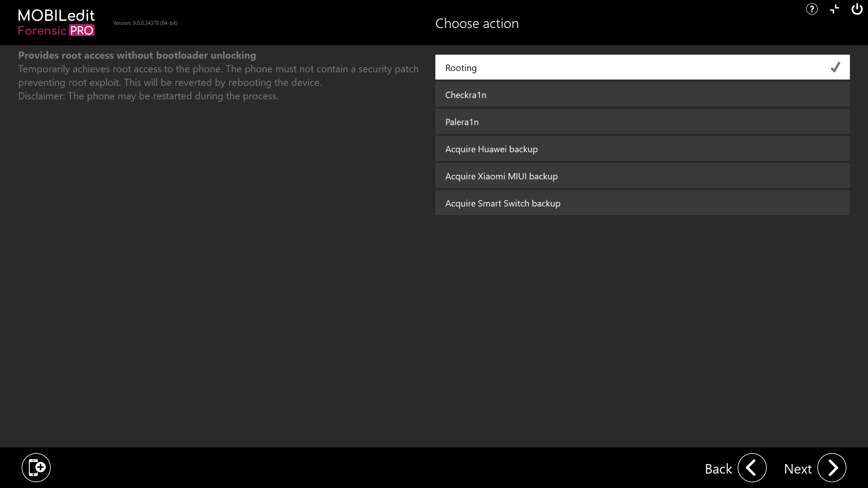Click the power exit icon
This screenshot has width=868, height=488.
click(857, 9)
